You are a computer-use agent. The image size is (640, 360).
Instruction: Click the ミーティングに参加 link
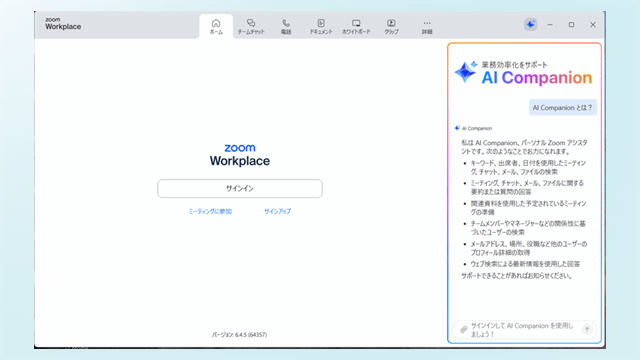coord(210,211)
